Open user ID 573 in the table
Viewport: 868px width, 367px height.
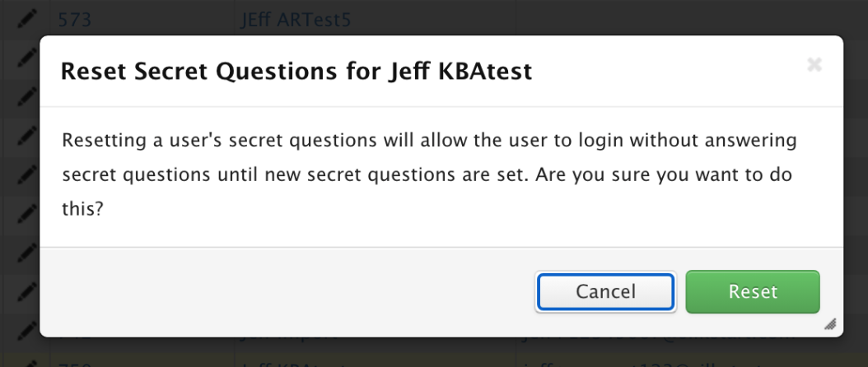click(x=73, y=19)
